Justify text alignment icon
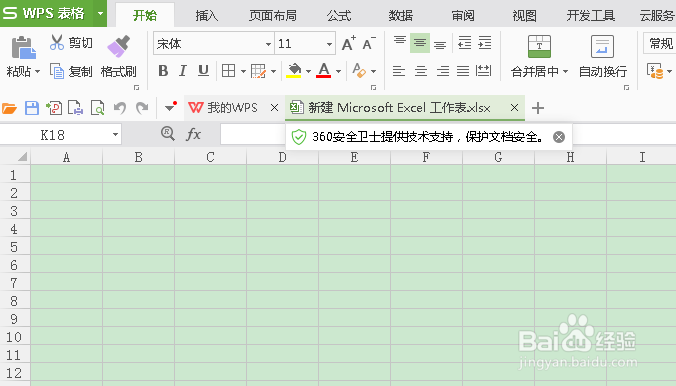676x386 pixels. pyautogui.click(x=463, y=71)
